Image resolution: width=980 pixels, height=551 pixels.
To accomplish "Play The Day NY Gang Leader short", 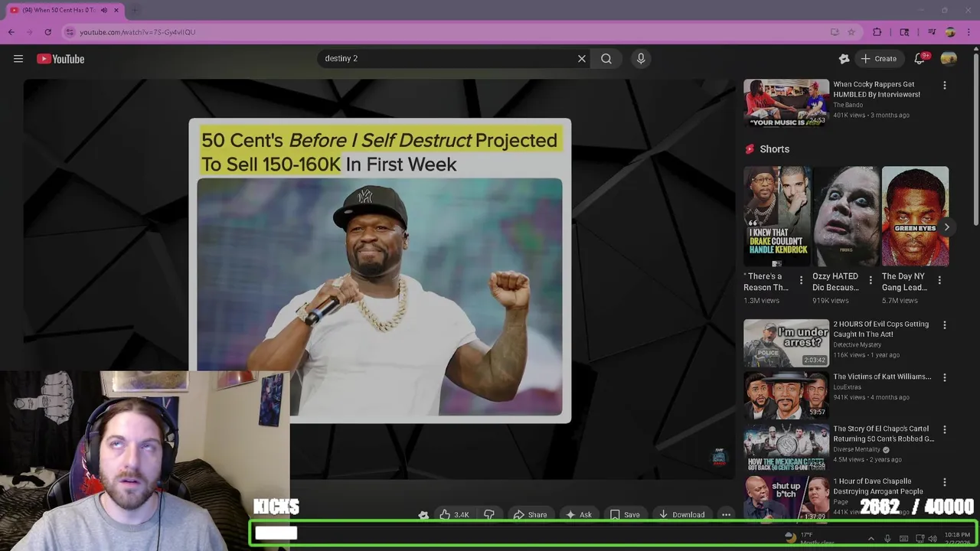I will (915, 217).
